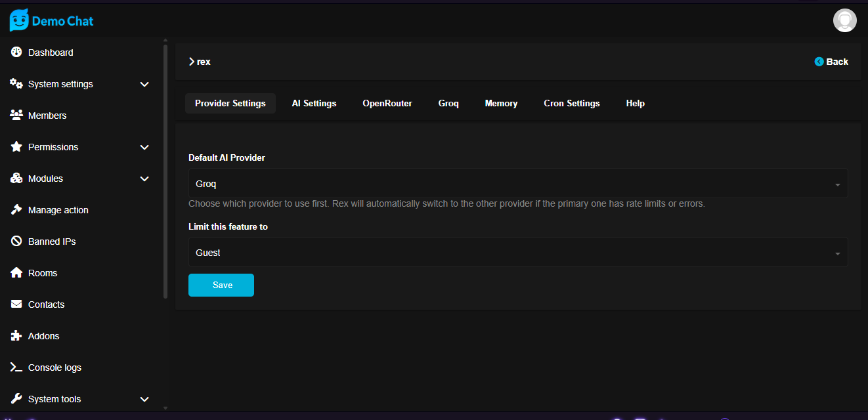
Task: Open the Limit this feature to dropdown
Action: pos(517,253)
